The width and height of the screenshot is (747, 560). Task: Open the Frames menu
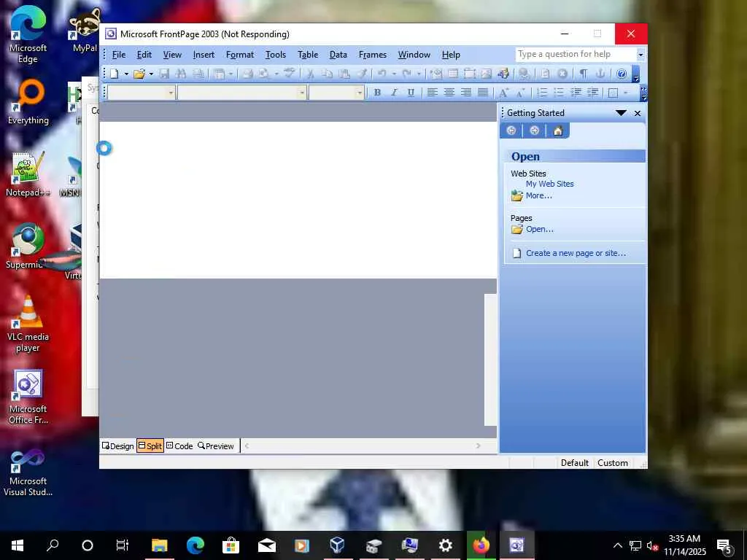(x=373, y=55)
